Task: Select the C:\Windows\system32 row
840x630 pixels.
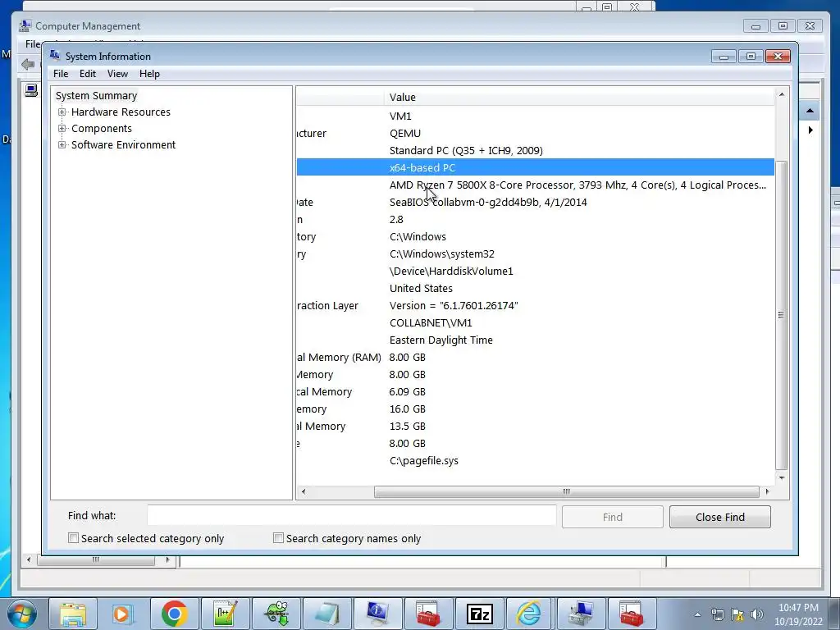Action: pos(535,253)
